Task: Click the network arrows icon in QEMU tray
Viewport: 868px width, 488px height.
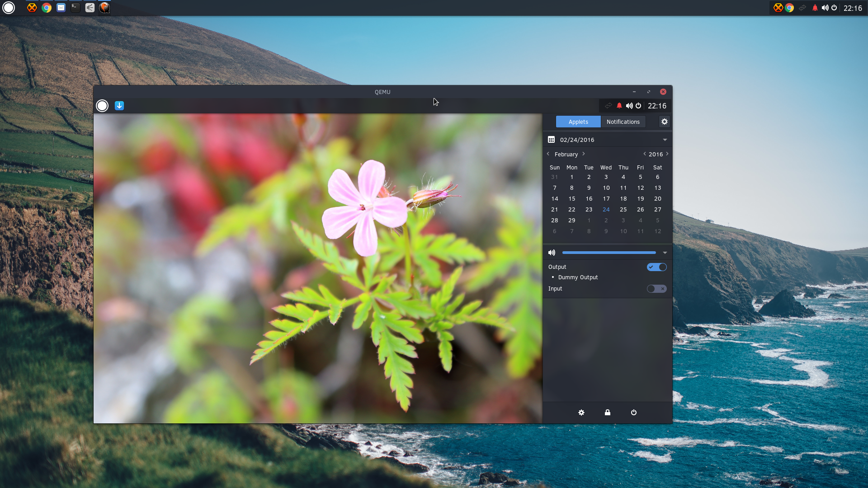Action: tap(609, 106)
